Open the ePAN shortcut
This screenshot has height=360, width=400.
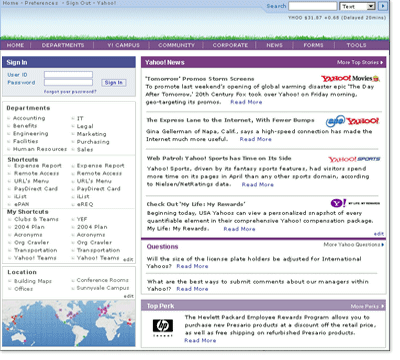tap(22, 204)
